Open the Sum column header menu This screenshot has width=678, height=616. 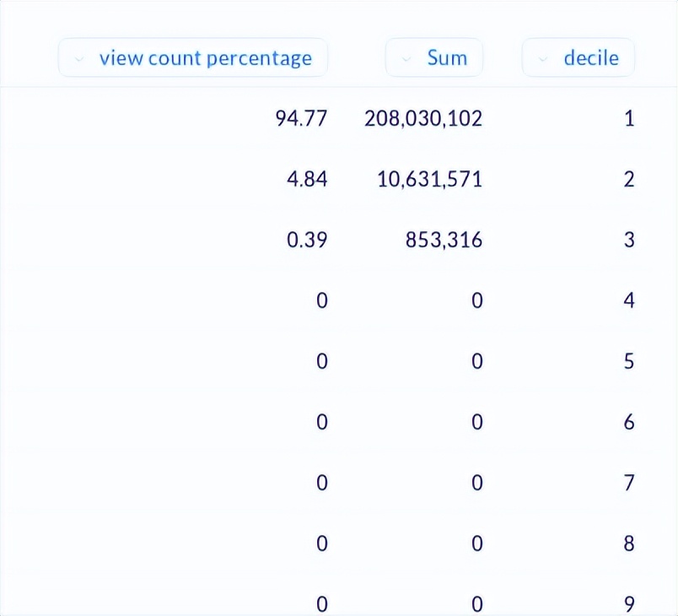446,58
